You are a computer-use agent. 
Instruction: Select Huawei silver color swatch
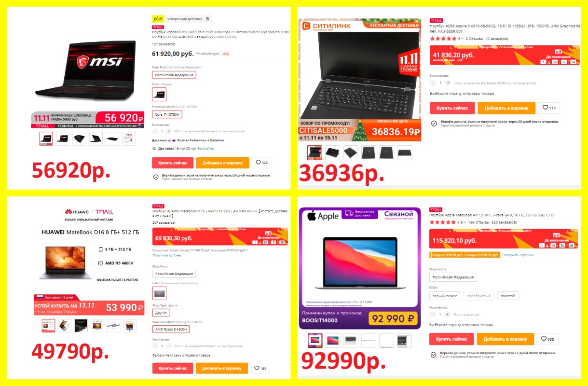click(159, 293)
